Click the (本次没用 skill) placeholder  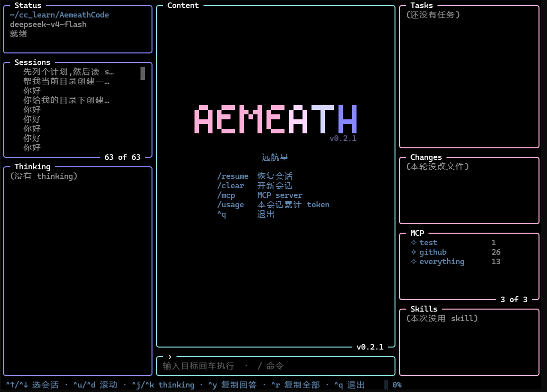point(442,319)
